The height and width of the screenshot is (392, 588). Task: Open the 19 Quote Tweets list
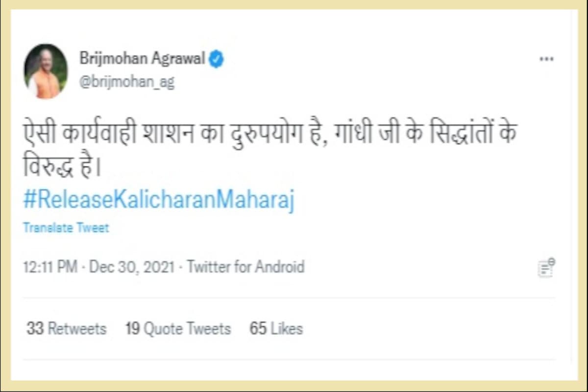pyautogui.click(x=177, y=328)
